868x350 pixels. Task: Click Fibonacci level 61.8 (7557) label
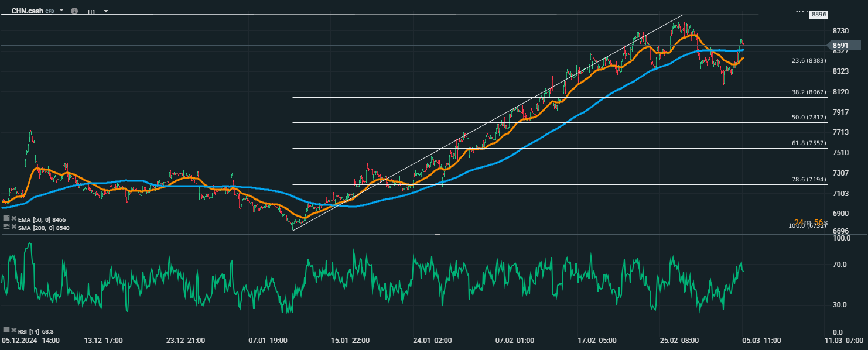click(x=809, y=143)
